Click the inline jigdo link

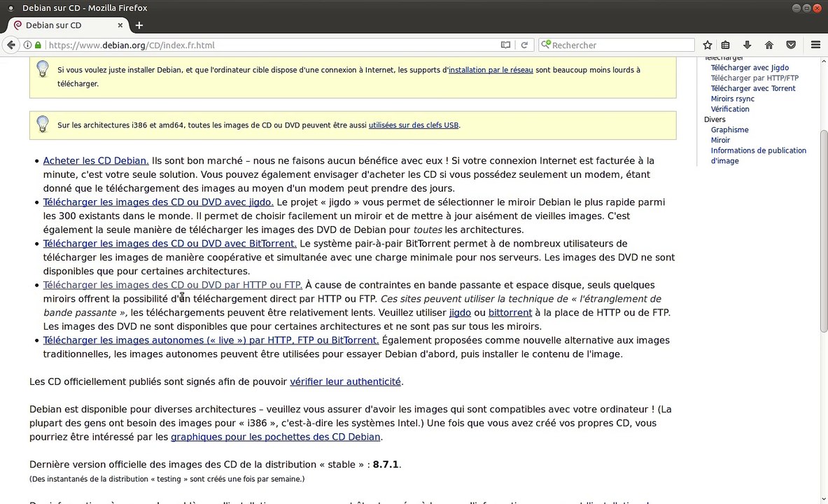click(x=460, y=313)
